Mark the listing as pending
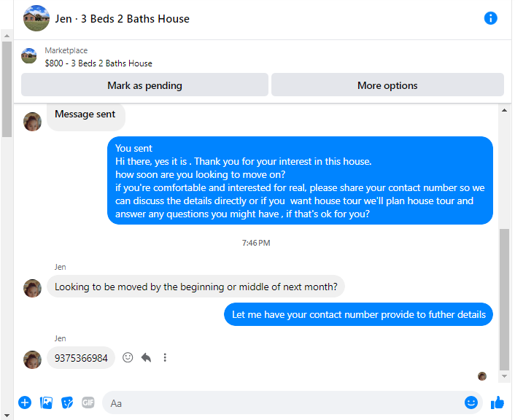This screenshot has height=420, width=515. point(144,85)
